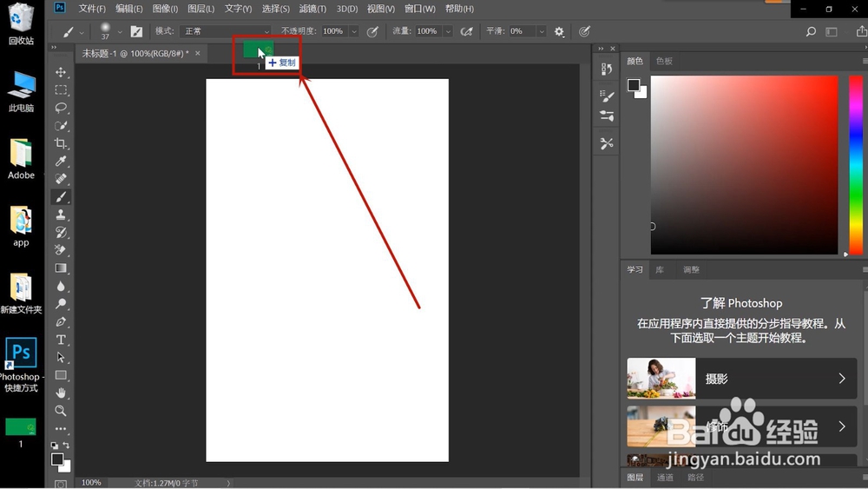Toggle pressure for brush size
This screenshot has height=489, width=868.
coord(584,31)
